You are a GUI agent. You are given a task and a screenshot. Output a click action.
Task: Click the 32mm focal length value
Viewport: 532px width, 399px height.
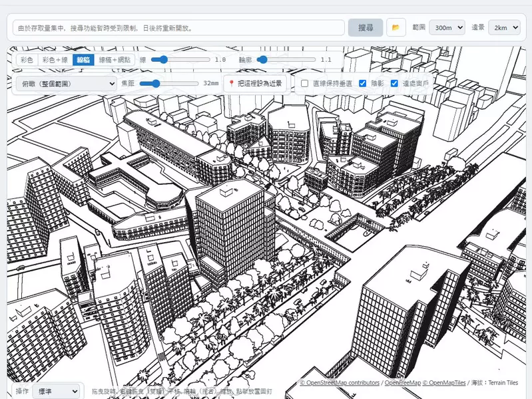pyautogui.click(x=210, y=83)
